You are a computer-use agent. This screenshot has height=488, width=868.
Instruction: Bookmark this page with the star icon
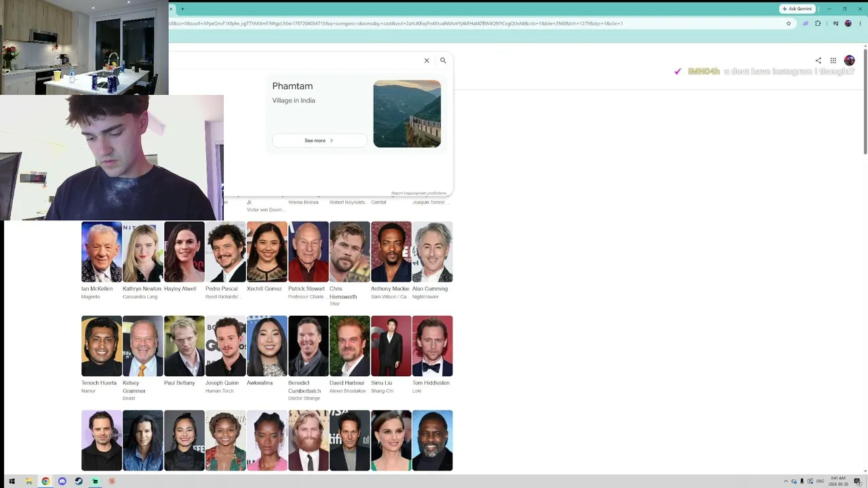click(789, 23)
